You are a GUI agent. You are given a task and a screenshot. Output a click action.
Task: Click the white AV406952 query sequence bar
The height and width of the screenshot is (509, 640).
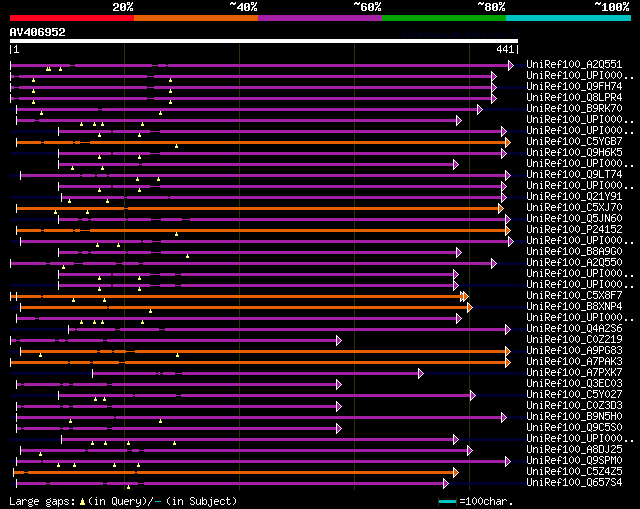(x=264, y=41)
